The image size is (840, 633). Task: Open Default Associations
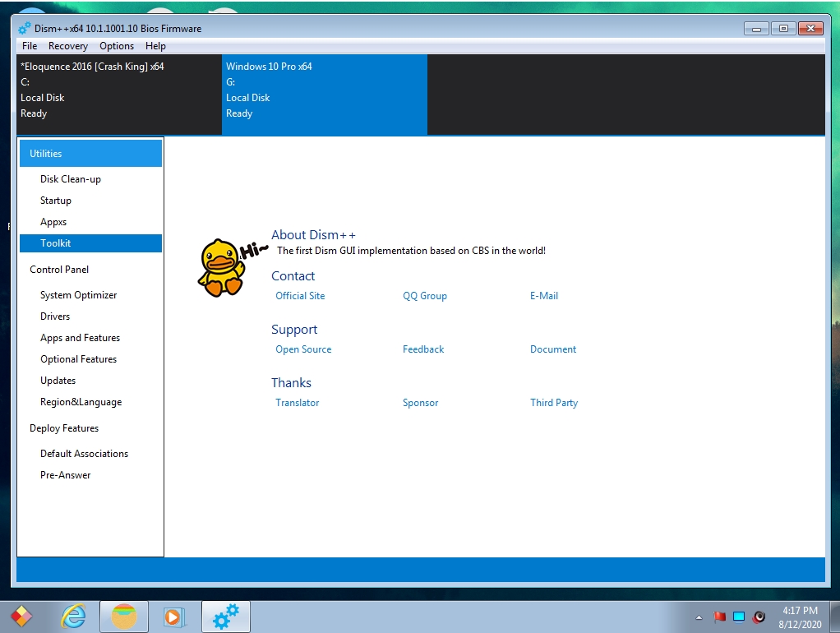pyautogui.click(x=84, y=454)
